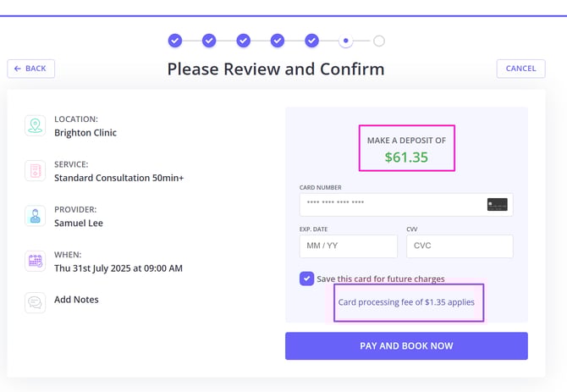Select the final empty progress step
The image size is (567, 392).
point(379,41)
